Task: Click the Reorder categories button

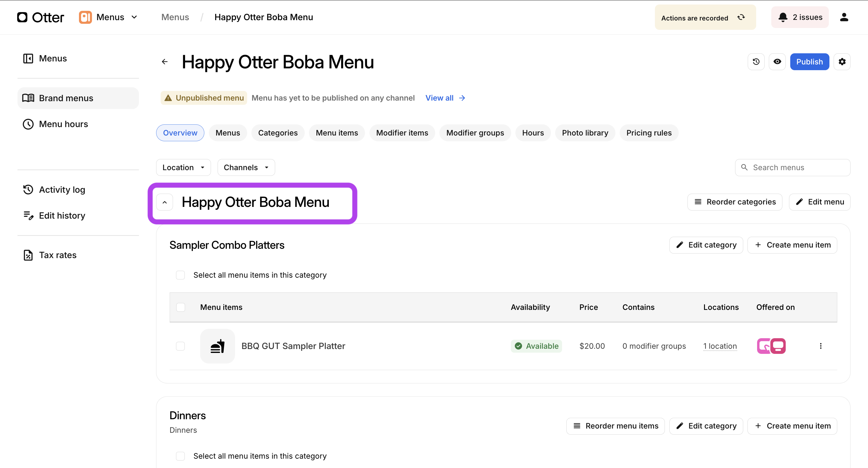Action: tap(734, 202)
